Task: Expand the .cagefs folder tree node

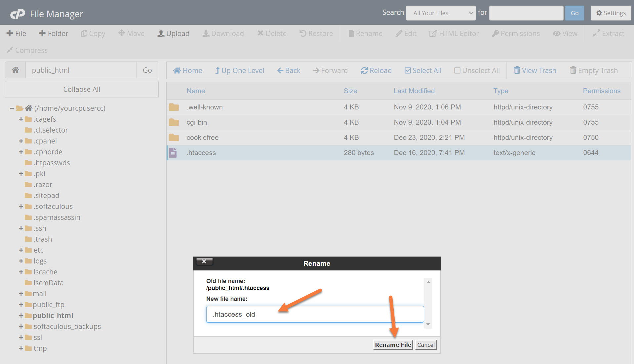Action: pyautogui.click(x=21, y=119)
